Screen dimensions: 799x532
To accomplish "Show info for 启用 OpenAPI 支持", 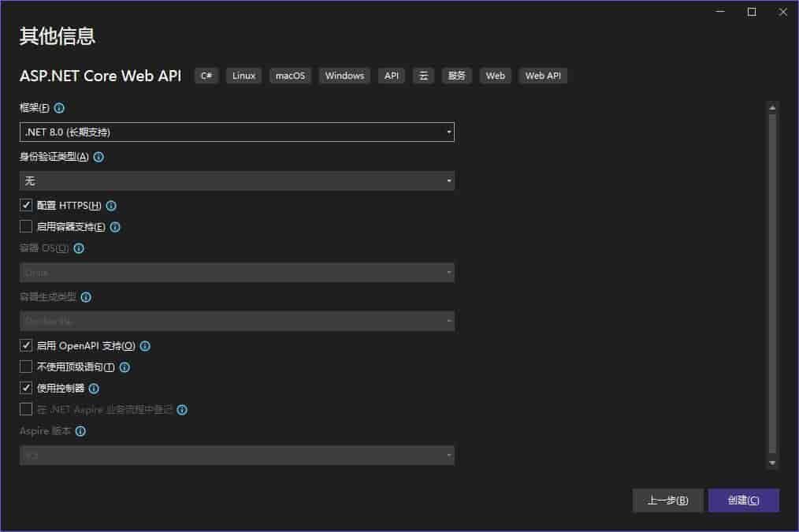I will pyautogui.click(x=145, y=346).
